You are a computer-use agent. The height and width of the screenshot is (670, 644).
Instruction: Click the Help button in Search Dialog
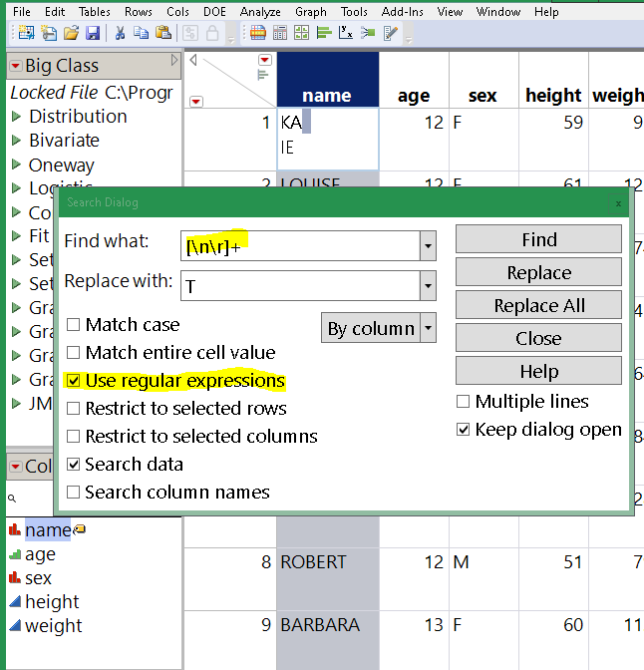tap(538, 371)
